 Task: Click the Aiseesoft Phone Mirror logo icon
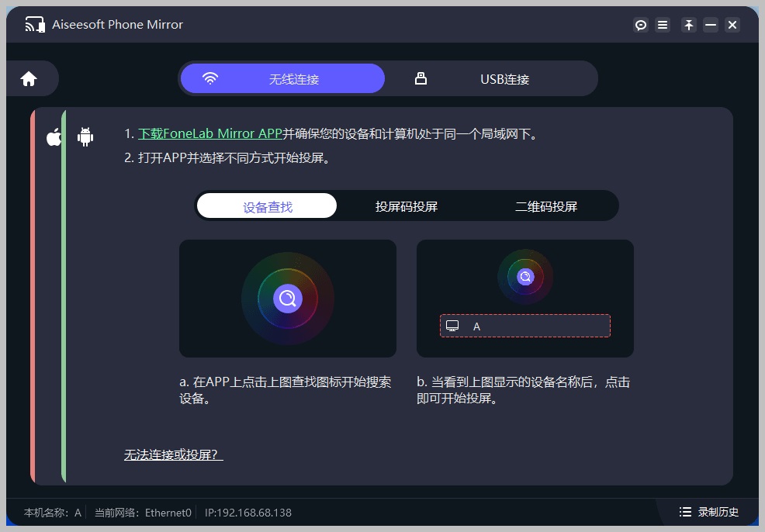click(35, 24)
